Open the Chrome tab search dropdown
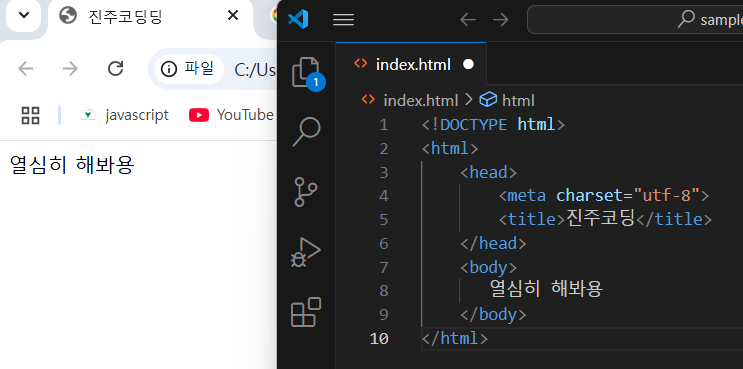The image size is (743, 369). pos(24,16)
